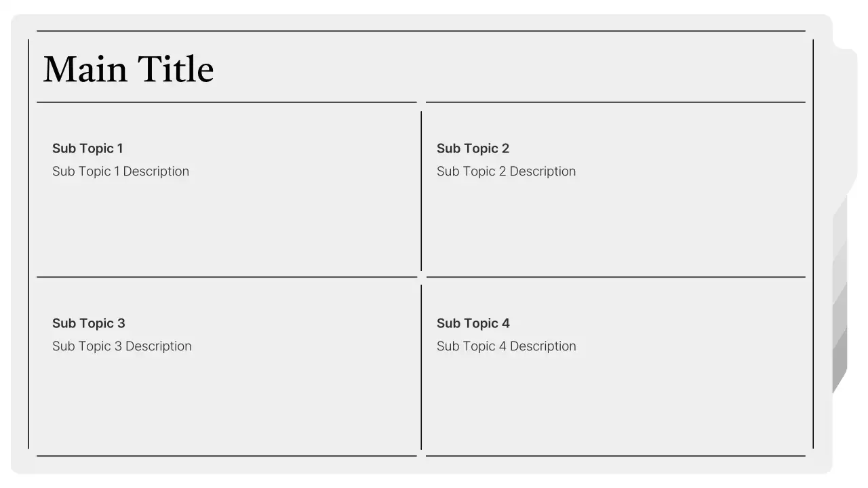The image size is (868, 488).
Task: Select vertical divider between Sub Topic 3 and 4
Action: coord(421,366)
